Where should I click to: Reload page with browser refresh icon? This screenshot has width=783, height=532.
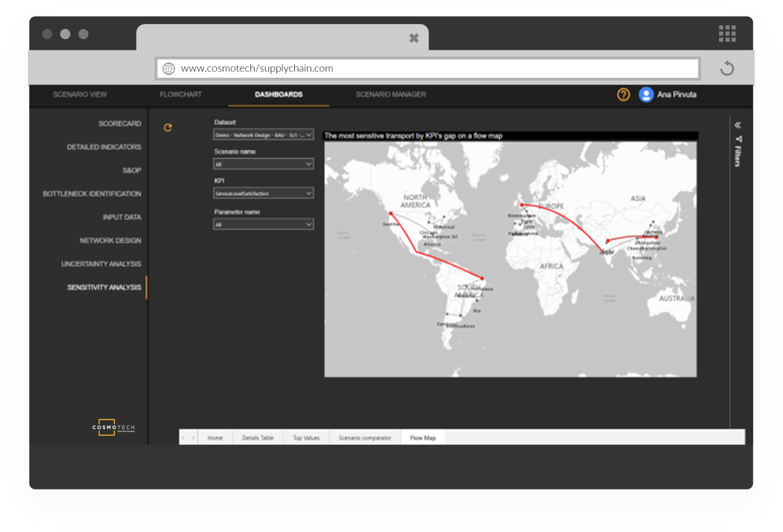tap(727, 69)
